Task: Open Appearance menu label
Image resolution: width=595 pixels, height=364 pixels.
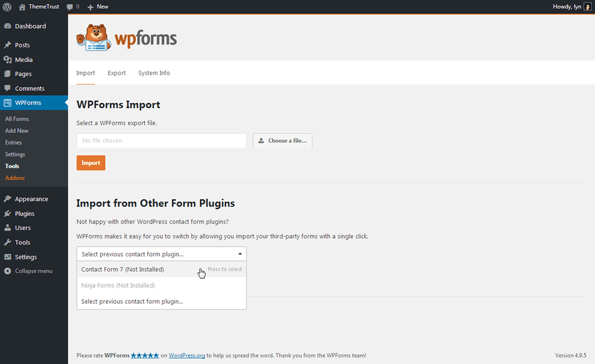Action: tap(32, 199)
